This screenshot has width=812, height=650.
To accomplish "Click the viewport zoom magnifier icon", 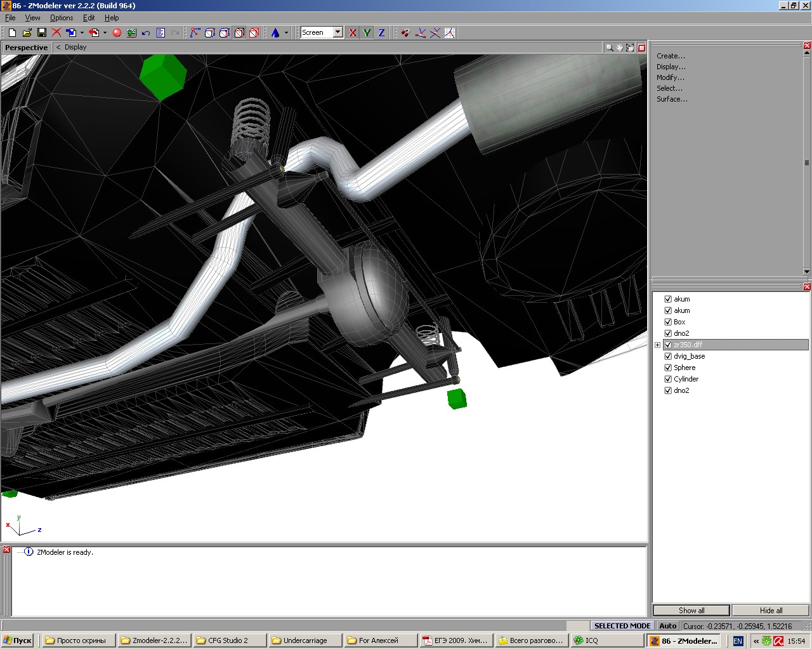I will (609, 48).
